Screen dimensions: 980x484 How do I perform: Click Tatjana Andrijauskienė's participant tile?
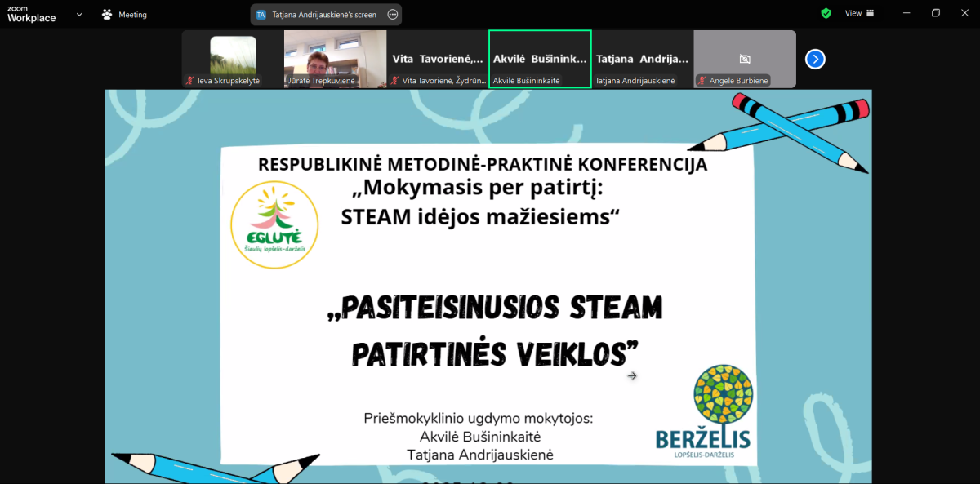[x=642, y=59]
